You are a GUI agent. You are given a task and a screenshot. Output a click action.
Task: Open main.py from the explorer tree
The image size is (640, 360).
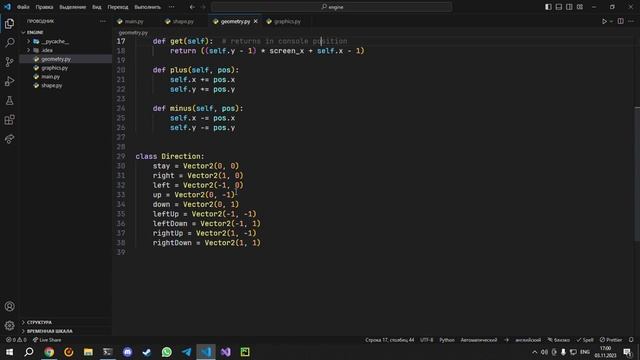pyautogui.click(x=51, y=77)
